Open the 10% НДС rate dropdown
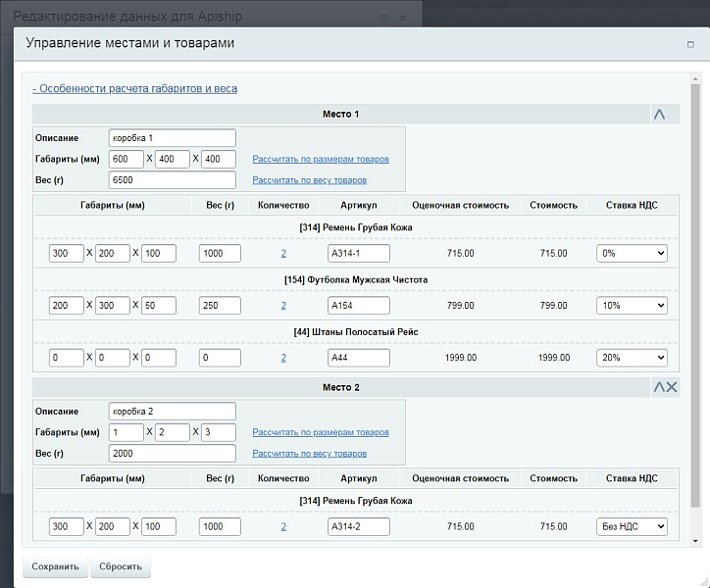This screenshot has width=710, height=588. [632, 306]
